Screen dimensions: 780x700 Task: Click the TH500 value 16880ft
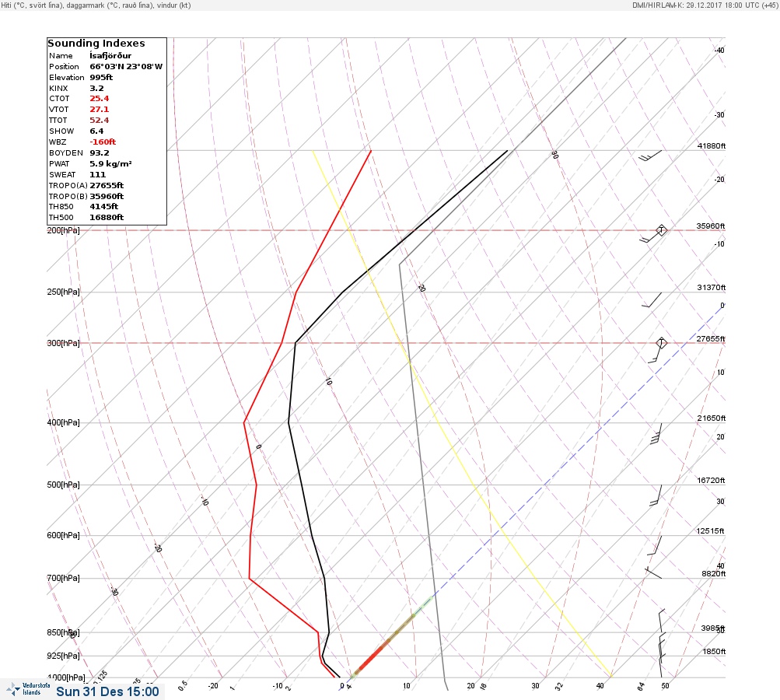(107, 218)
